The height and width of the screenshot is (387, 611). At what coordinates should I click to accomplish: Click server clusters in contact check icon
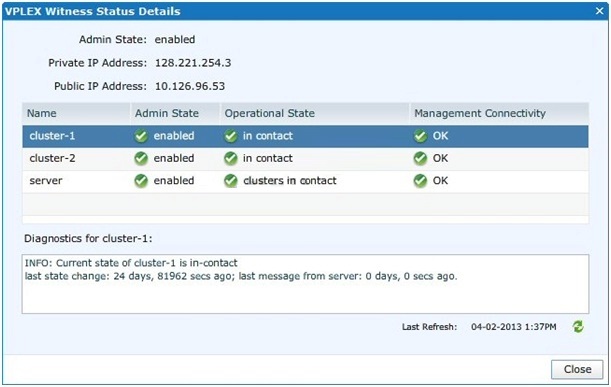(x=231, y=181)
